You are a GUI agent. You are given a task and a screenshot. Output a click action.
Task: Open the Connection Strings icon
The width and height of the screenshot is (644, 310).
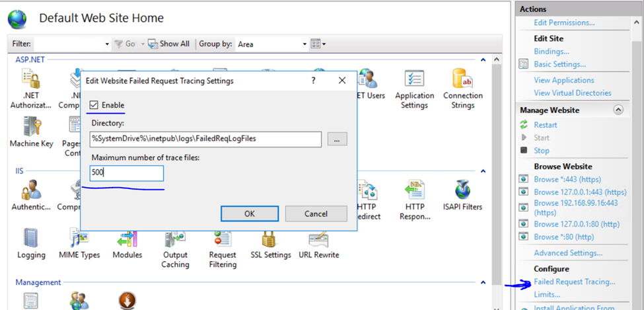click(462, 81)
